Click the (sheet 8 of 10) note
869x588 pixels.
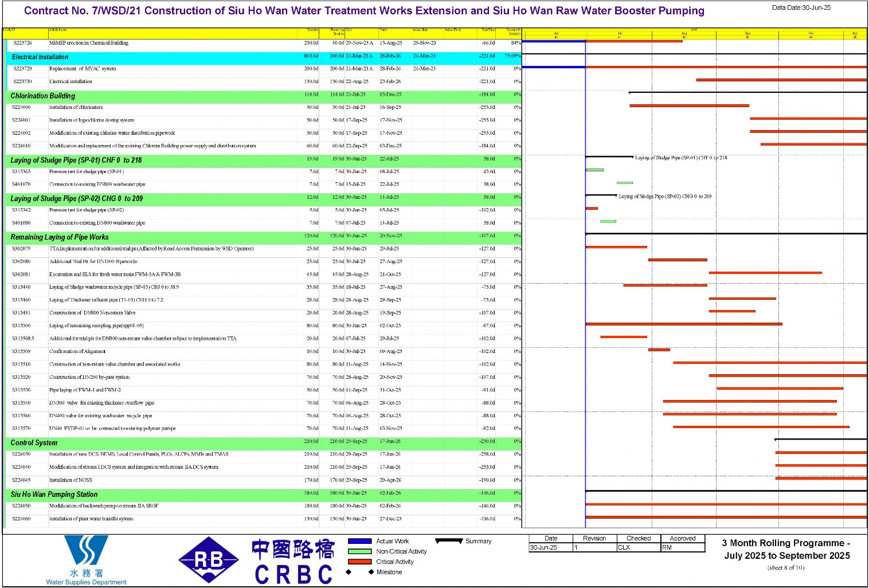pyautogui.click(x=786, y=568)
